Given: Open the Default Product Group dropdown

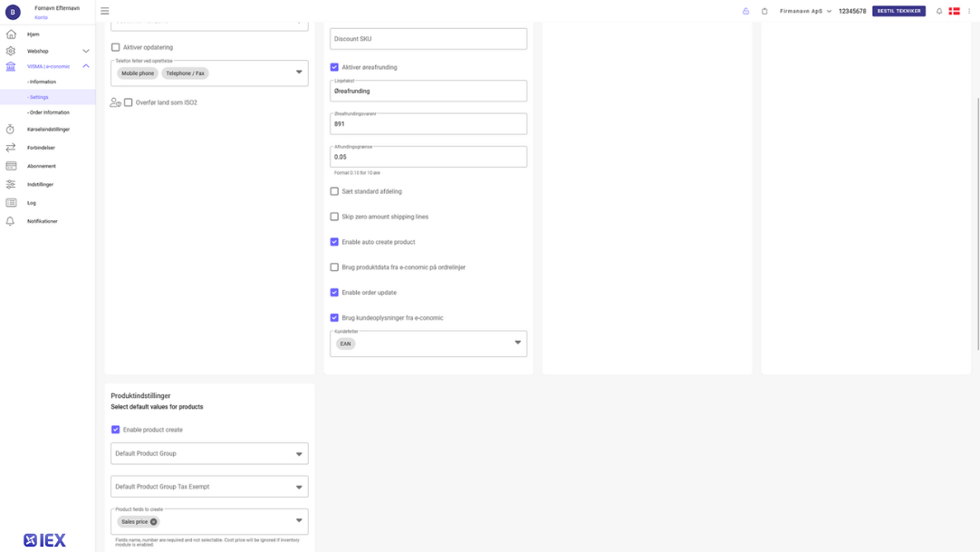Looking at the screenshot, I should click(x=209, y=452).
